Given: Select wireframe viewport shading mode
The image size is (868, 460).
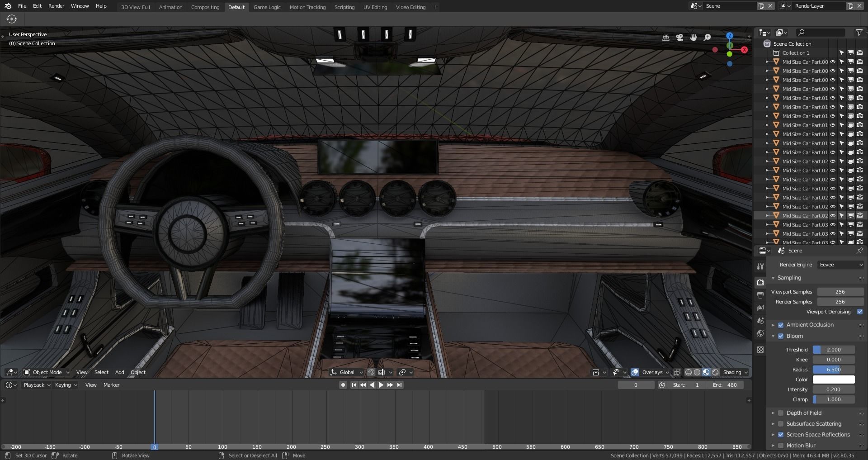Looking at the screenshot, I should pyautogui.click(x=689, y=372).
